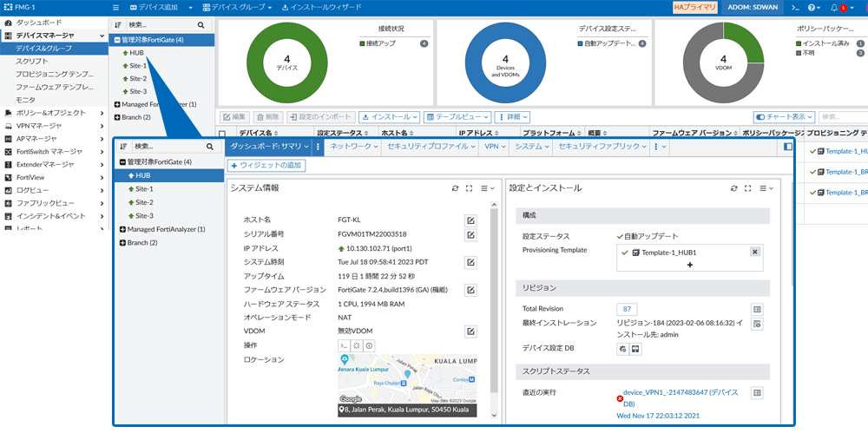Expand Branch (2) in the upper device tree
Image resolution: width=868 pixels, height=440 pixels.
117,117
